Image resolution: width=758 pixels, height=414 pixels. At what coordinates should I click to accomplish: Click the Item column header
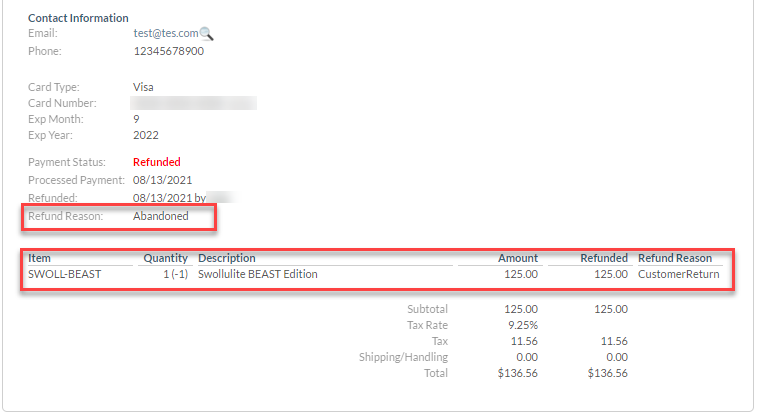39,258
